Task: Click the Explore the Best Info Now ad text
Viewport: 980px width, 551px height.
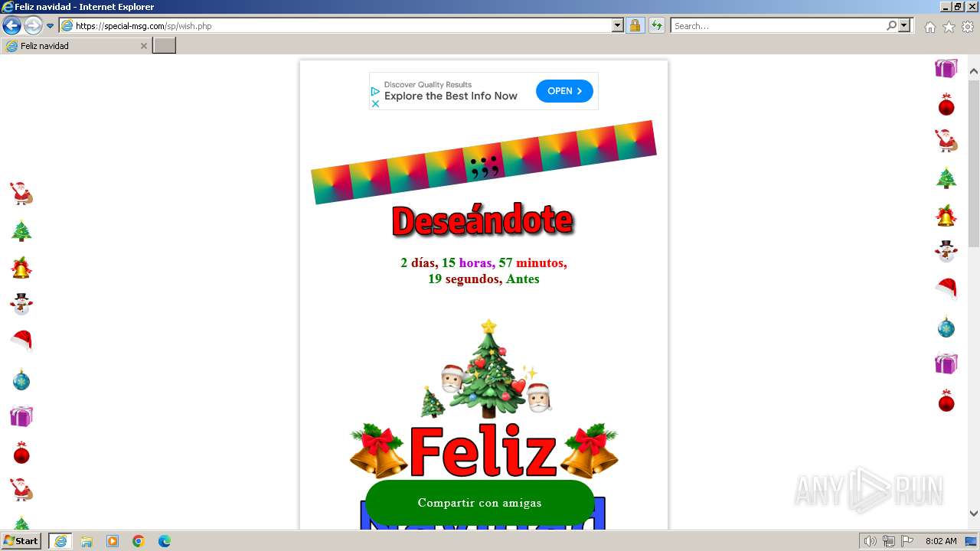Action: pos(451,96)
